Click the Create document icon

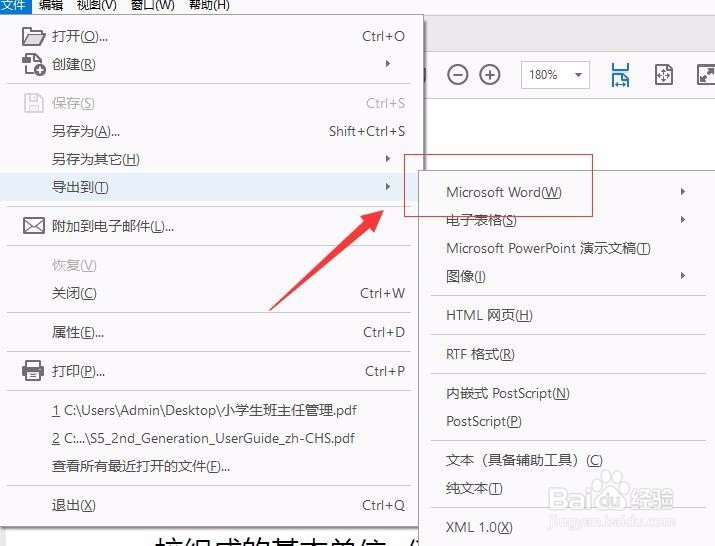[x=34, y=64]
